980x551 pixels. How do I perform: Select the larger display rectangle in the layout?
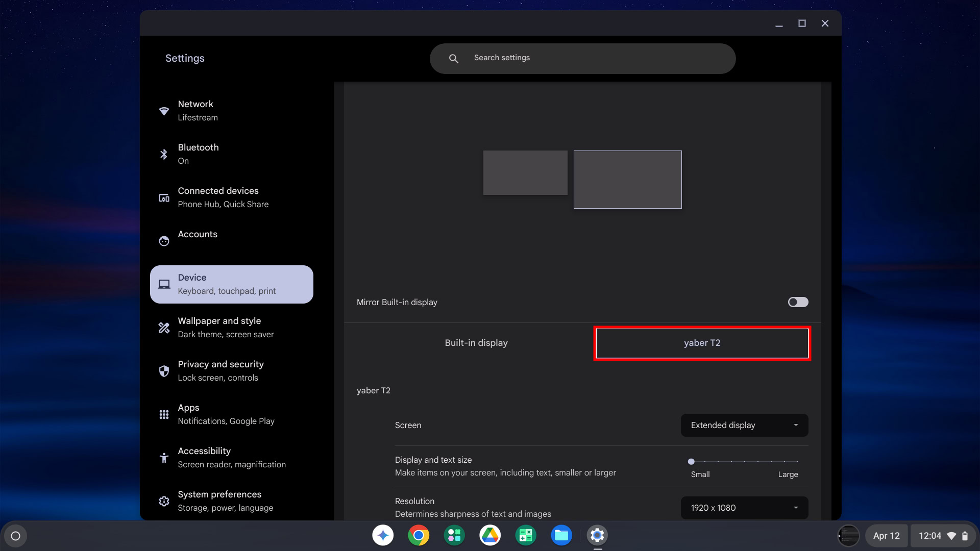click(x=627, y=179)
